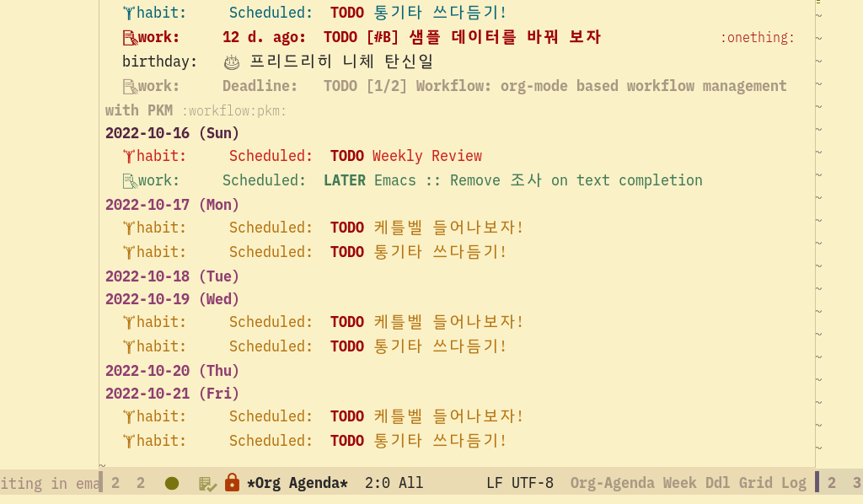Click the All scroll position indicator
The width and height of the screenshot is (863, 504).
(411, 483)
